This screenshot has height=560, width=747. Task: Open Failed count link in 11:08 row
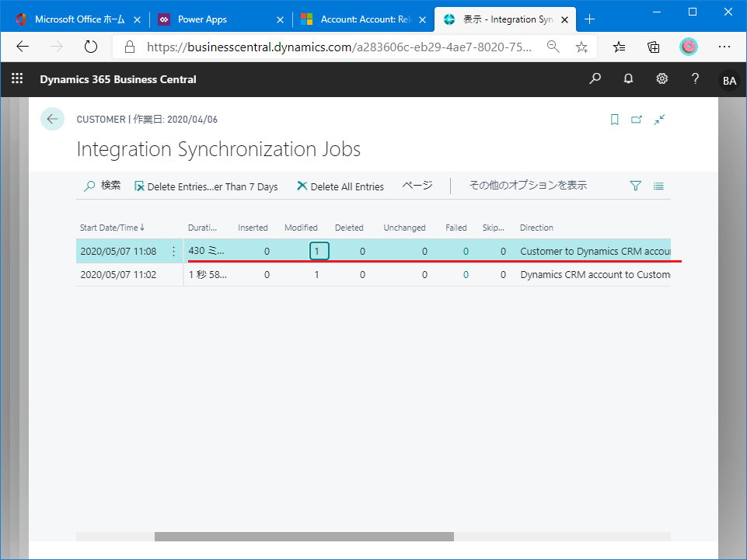(466, 252)
